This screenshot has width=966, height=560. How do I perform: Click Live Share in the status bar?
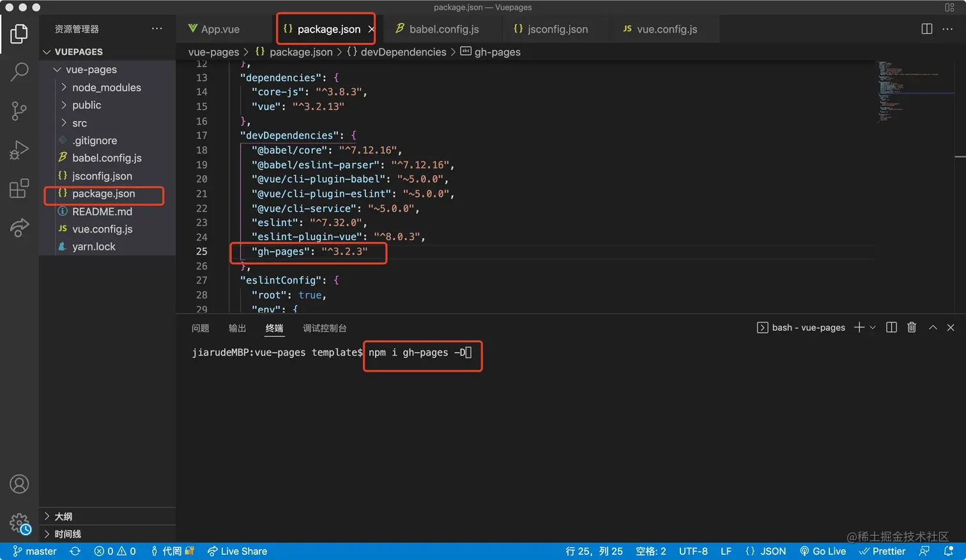tap(237, 551)
